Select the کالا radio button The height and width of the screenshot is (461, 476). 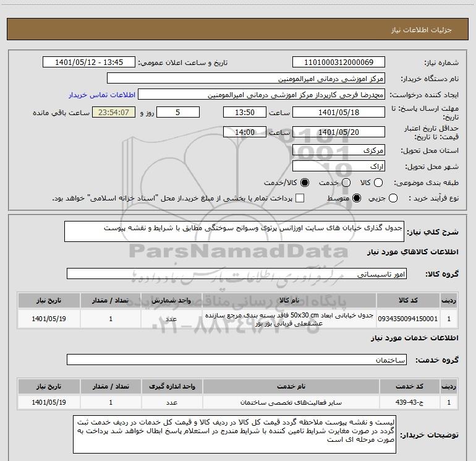(x=378, y=183)
